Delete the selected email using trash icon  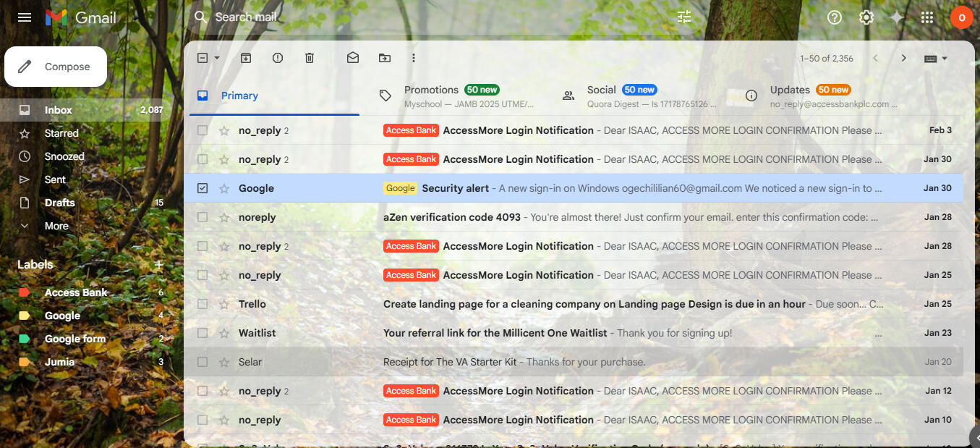310,58
